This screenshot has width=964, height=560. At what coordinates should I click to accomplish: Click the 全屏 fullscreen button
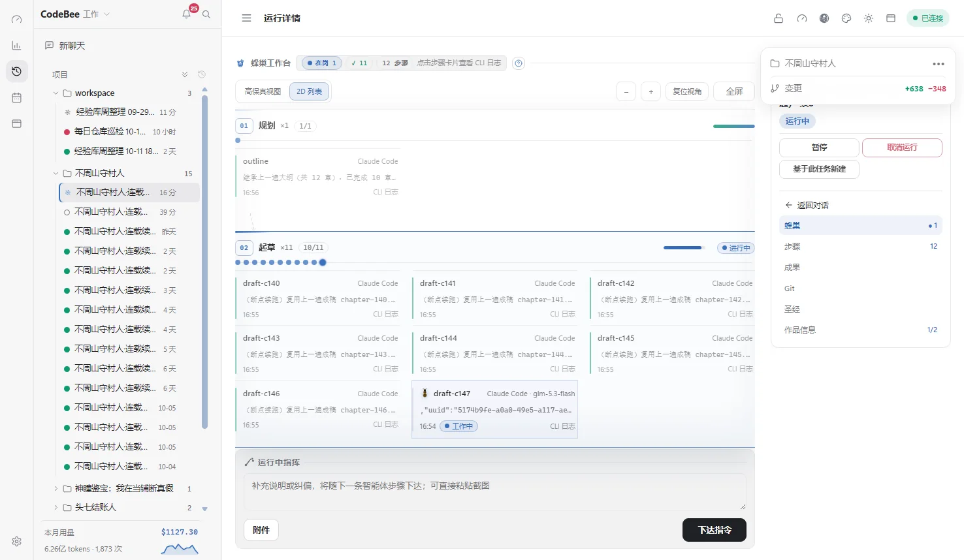click(x=735, y=92)
